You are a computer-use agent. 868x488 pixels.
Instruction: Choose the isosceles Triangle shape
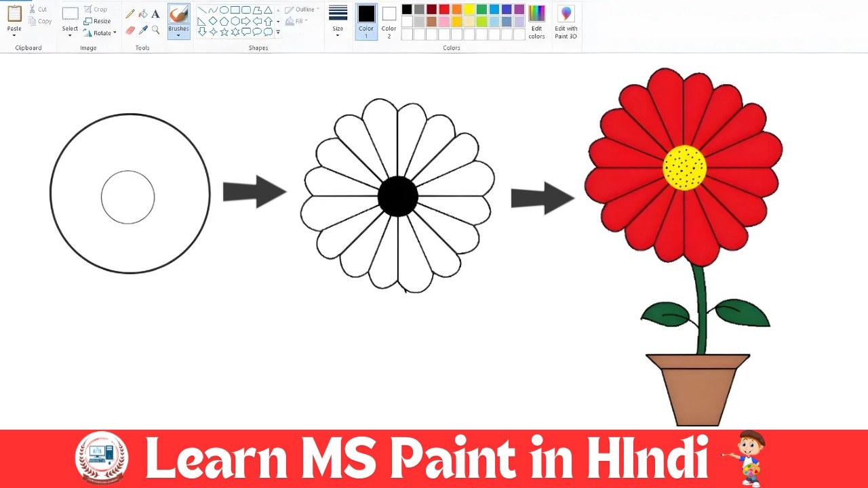268,10
